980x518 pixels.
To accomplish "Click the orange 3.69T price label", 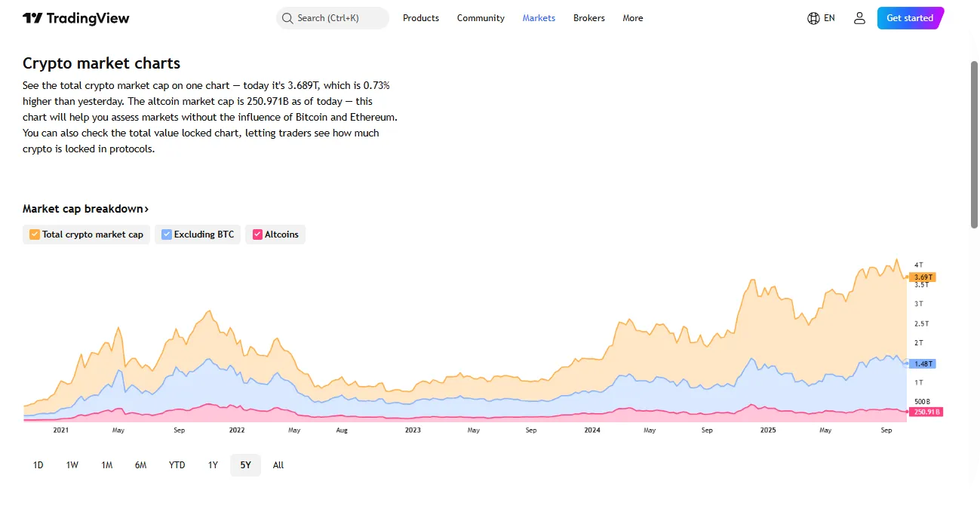I will [x=923, y=277].
